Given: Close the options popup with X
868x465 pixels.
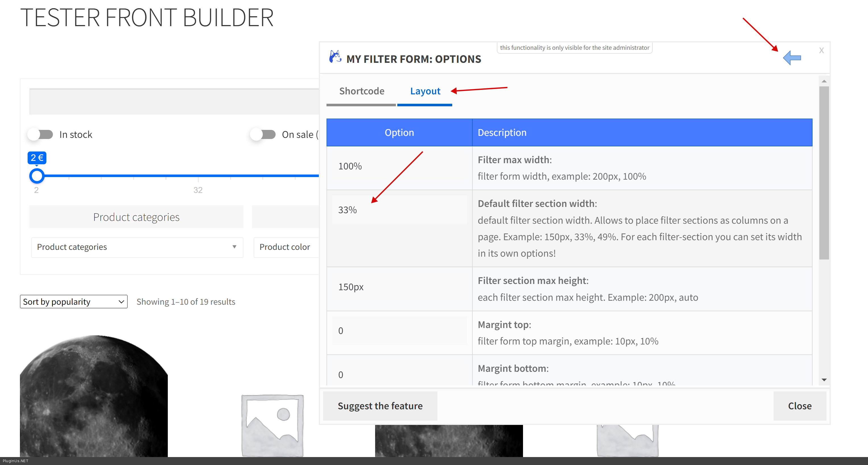Looking at the screenshot, I should (821, 51).
